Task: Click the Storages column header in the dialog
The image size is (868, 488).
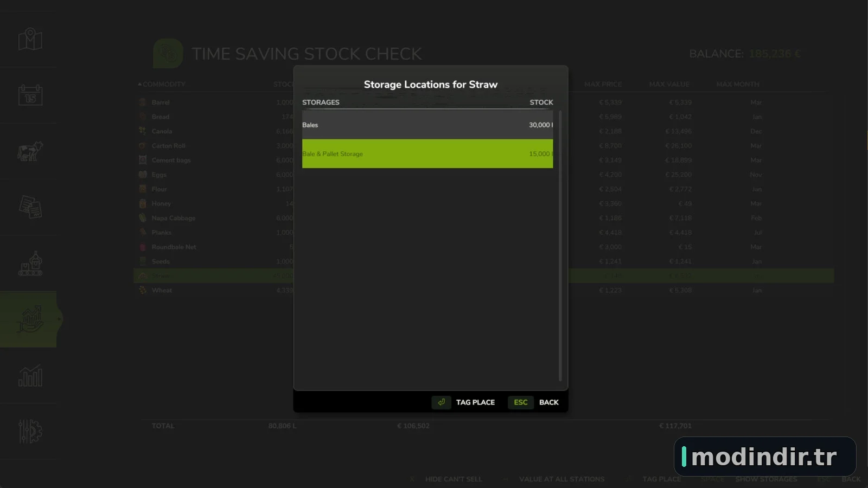Action: 321,102
